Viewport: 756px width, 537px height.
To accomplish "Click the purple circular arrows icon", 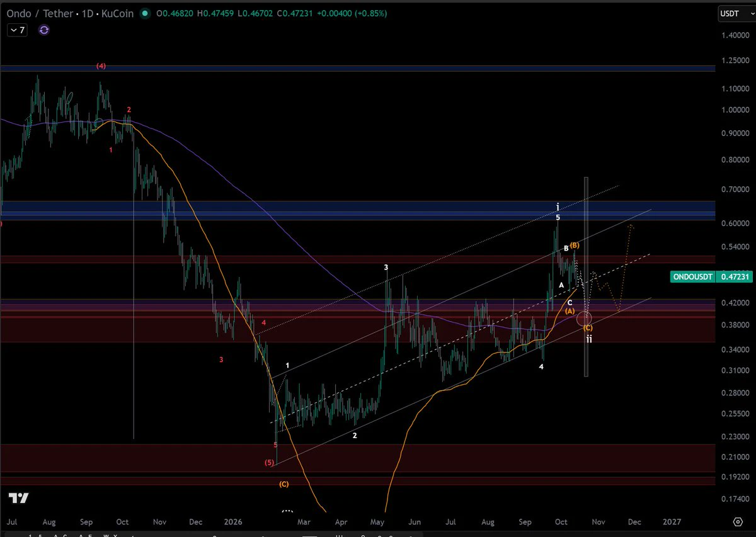I will tap(44, 30).
